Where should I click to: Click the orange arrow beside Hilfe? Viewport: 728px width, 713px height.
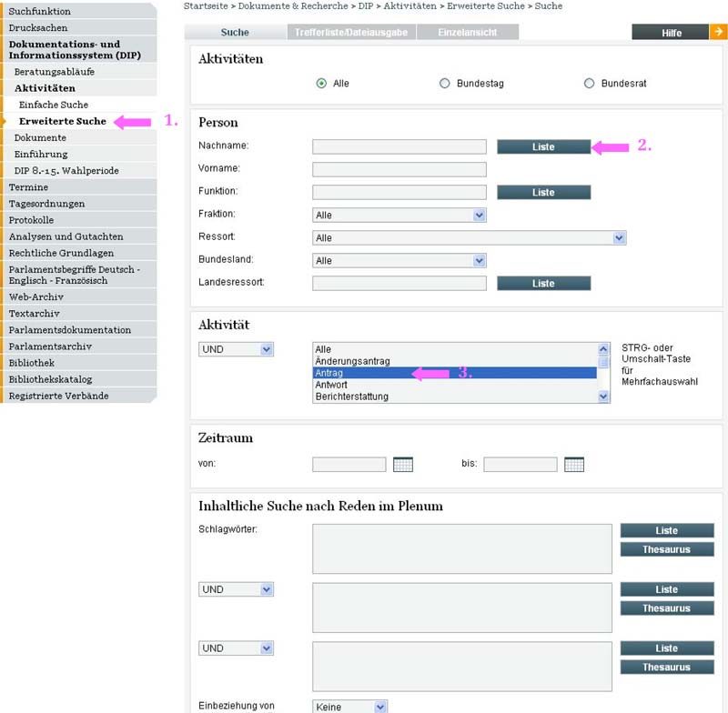click(717, 33)
